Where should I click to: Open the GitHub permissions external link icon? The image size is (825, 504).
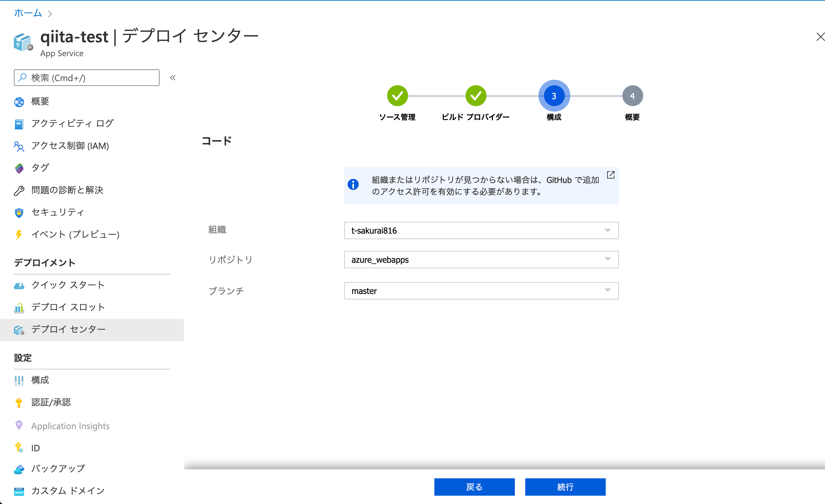pyautogui.click(x=610, y=175)
